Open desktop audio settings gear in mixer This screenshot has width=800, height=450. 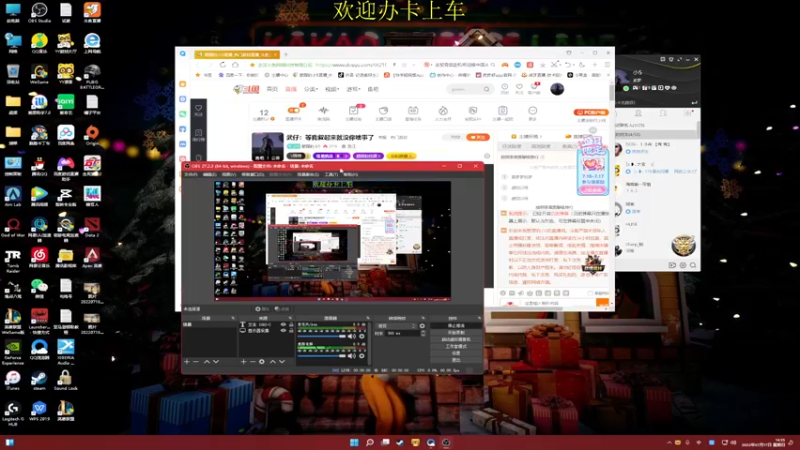coord(362,336)
